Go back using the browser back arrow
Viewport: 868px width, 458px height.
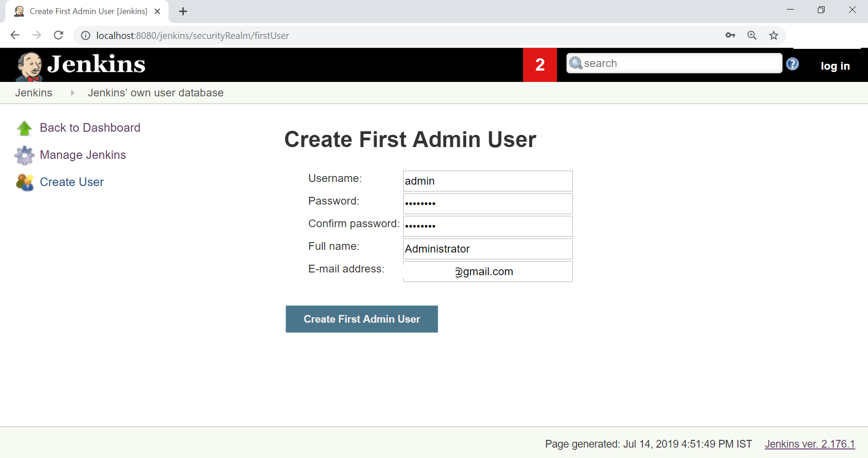15,35
